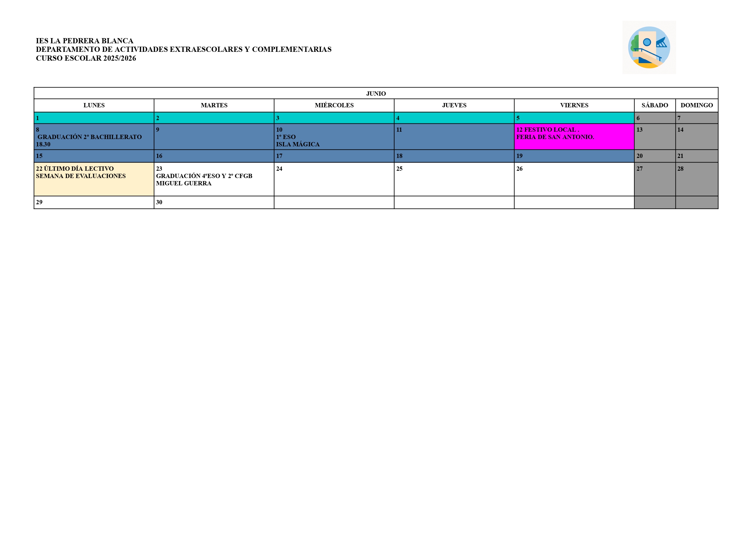The height and width of the screenshot is (535, 756).
Task: Click the IES La Pedrera Blanca title
Action: click(85, 41)
